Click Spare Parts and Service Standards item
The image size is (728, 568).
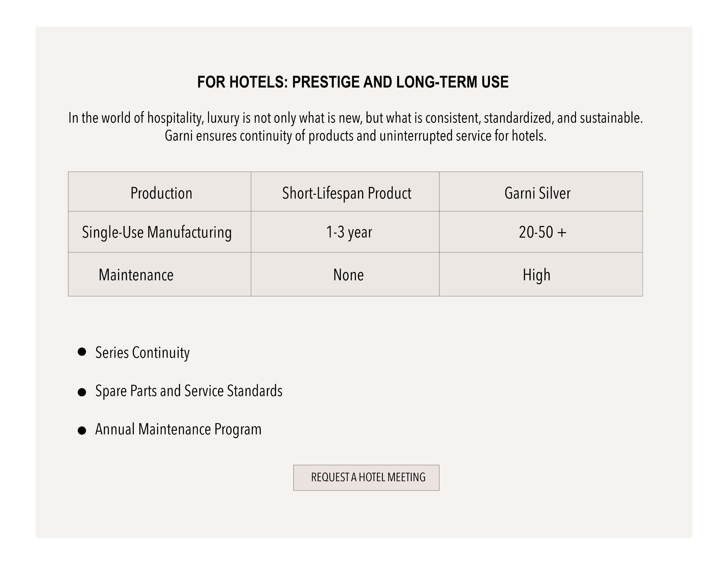189,391
